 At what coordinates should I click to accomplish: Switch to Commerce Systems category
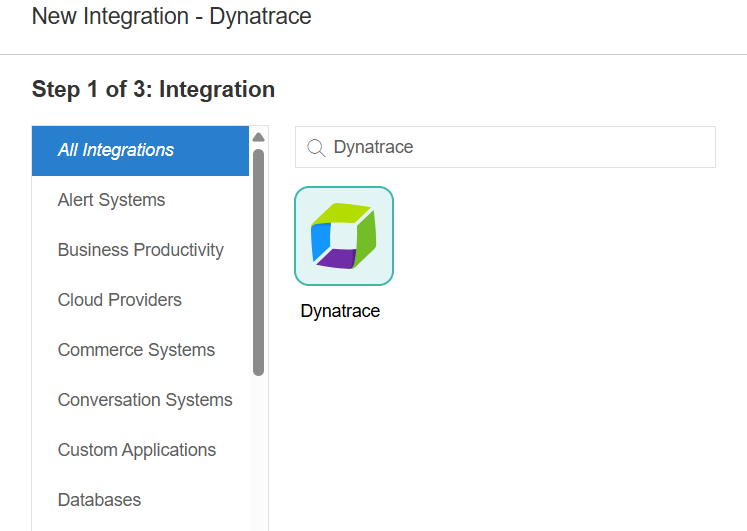tap(136, 350)
